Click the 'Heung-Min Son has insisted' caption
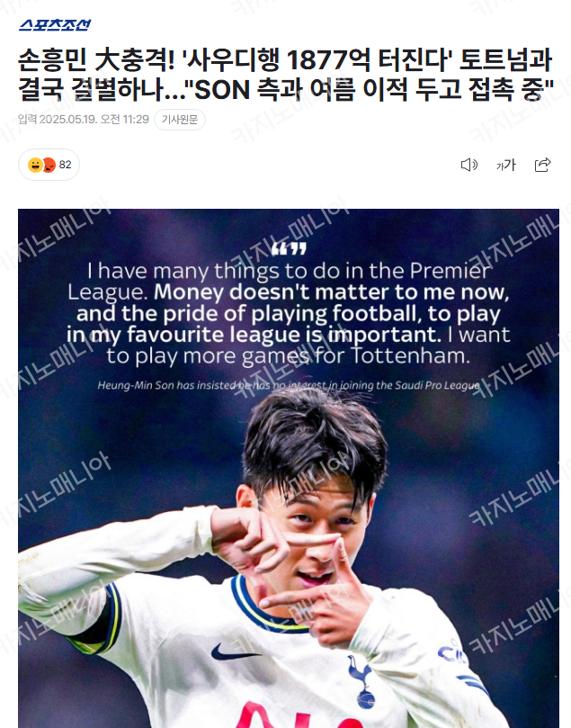Image resolution: width=571 pixels, height=728 pixels. pyautogui.click(x=289, y=385)
